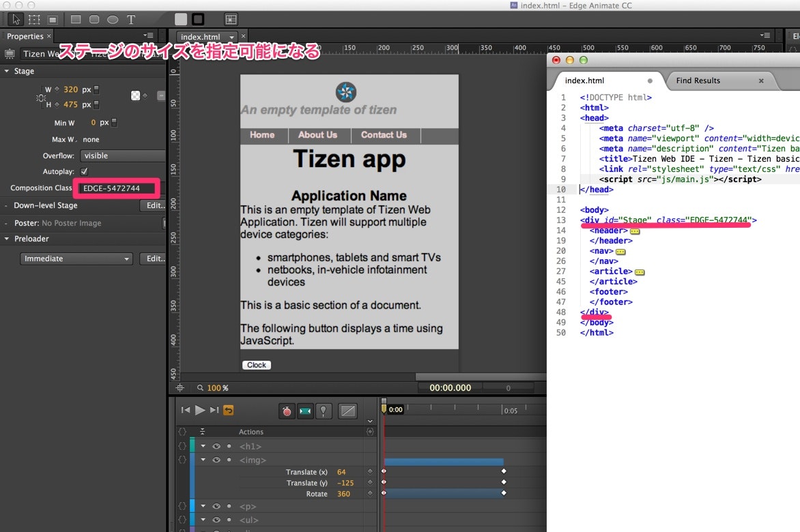
Task: Hide the p layer
Action: tap(216, 507)
